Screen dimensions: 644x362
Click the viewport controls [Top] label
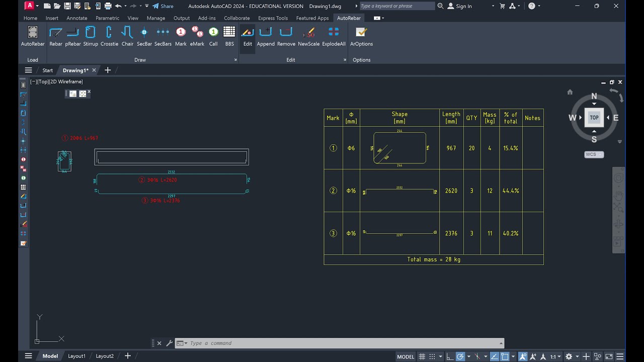click(43, 81)
